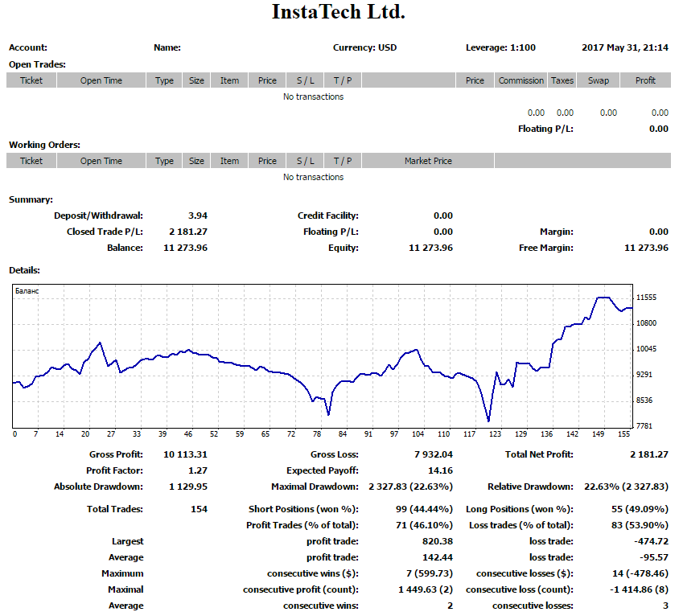Select average loss trade value -95.57
The height and width of the screenshot is (616, 679).
(654, 557)
